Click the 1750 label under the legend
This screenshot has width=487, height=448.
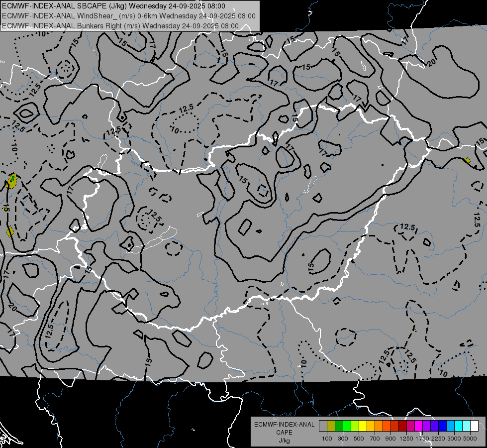tap(423, 439)
